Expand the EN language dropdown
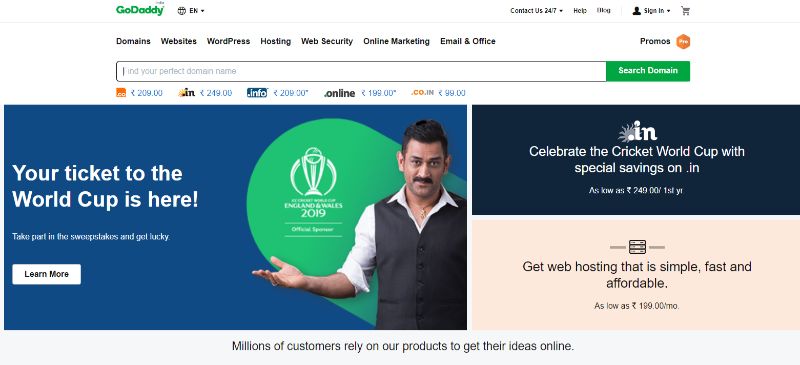Image resolution: width=800 pixels, height=365 pixels. pos(197,11)
